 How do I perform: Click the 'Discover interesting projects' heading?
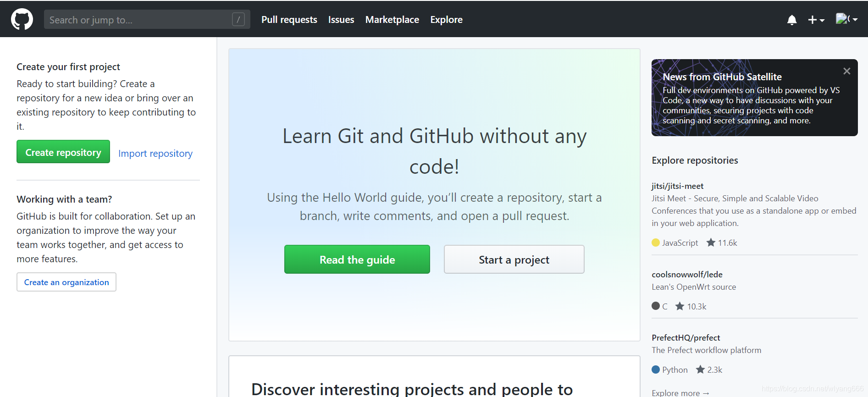pos(412,389)
